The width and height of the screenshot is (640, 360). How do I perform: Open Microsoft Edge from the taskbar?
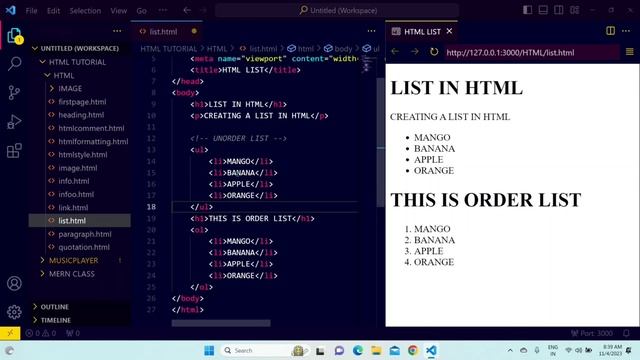pyautogui.click(x=358, y=350)
